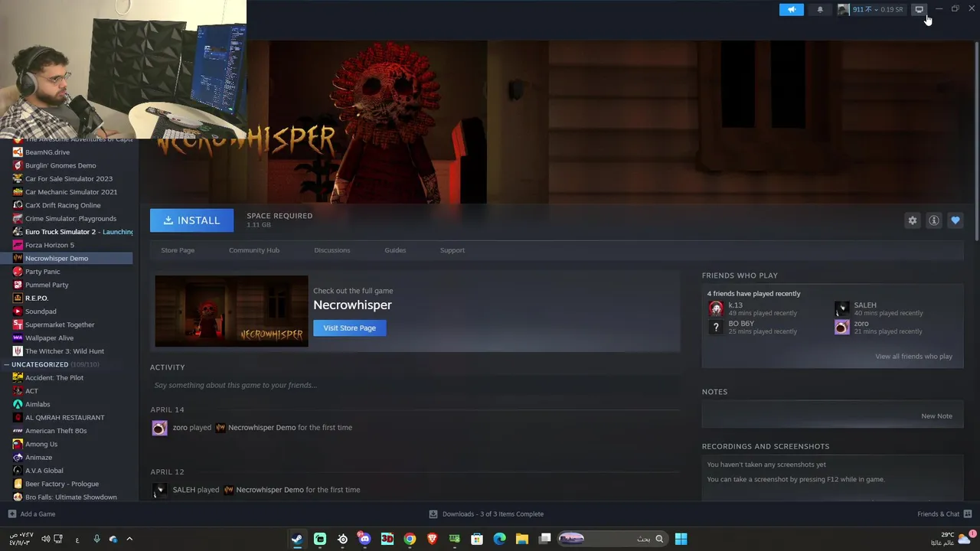View all friends who play
The width and height of the screenshot is (980, 551).
(x=913, y=357)
